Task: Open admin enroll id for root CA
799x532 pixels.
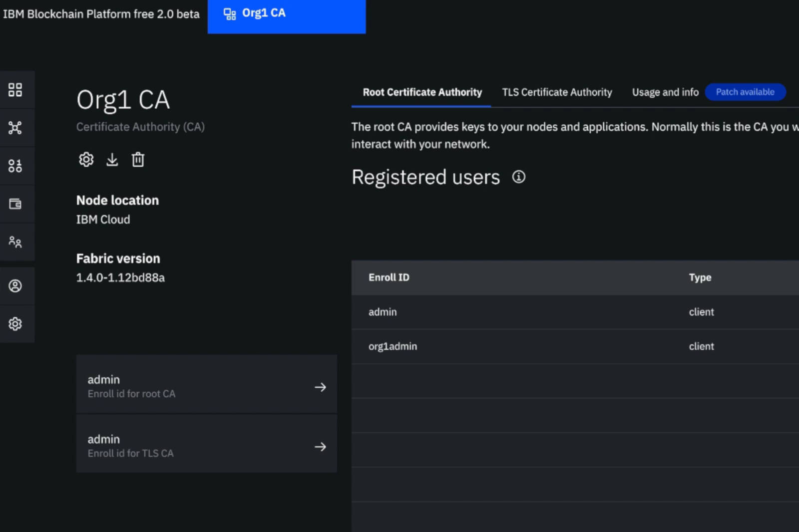Action: coord(206,386)
